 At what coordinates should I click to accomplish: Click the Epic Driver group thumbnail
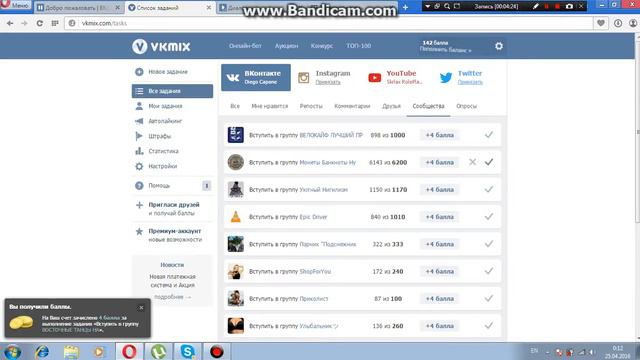[x=236, y=217]
